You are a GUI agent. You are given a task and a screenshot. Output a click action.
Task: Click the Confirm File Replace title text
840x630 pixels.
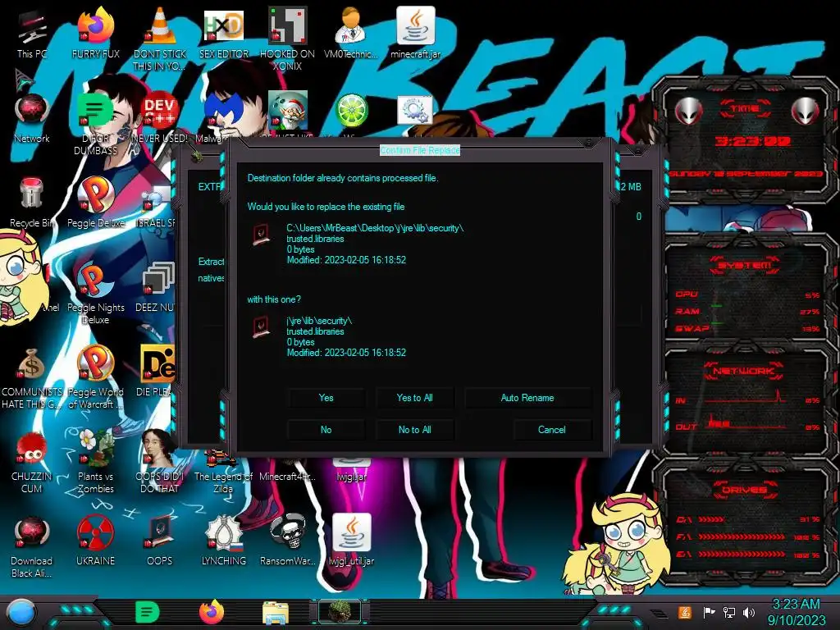click(x=419, y=151)
